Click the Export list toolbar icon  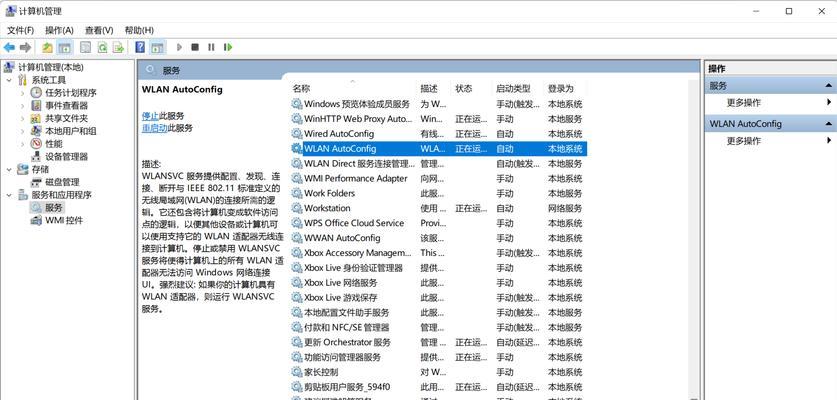118,48
